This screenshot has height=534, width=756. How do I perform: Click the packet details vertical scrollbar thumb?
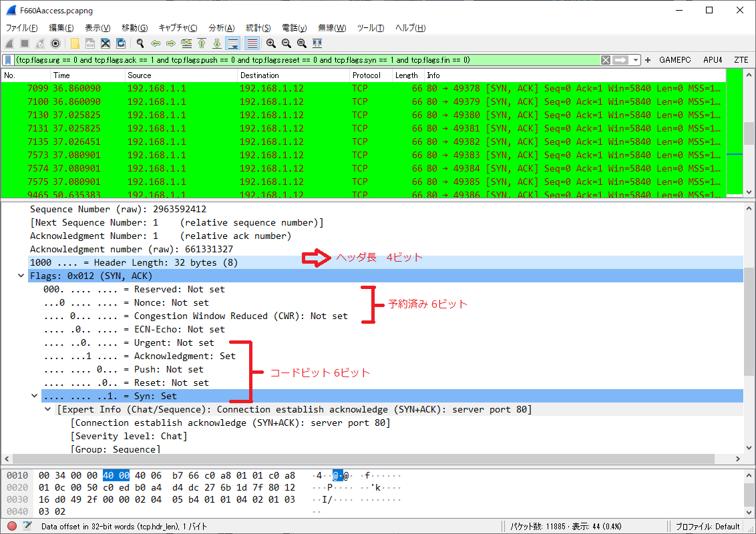tap(749, 322)
